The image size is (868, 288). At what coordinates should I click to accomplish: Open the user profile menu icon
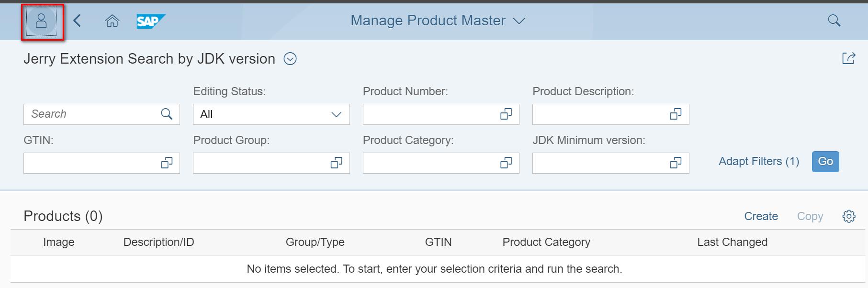pos(41,21)
